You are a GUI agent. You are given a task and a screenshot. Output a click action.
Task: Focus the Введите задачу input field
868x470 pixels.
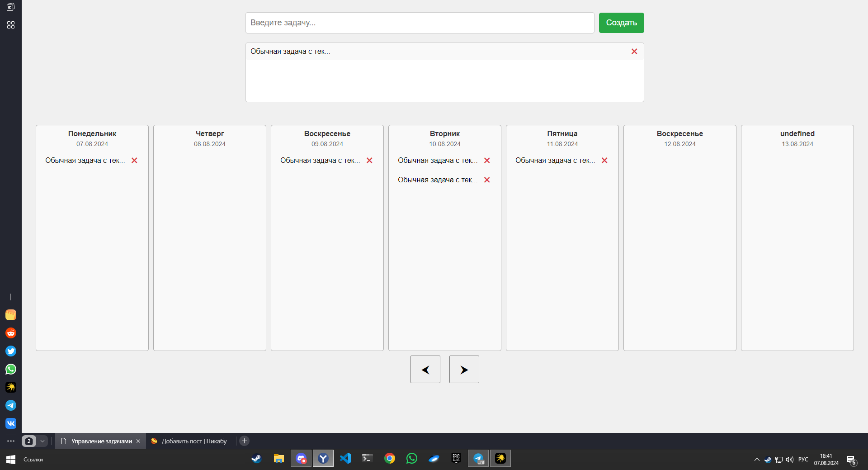coord(420,23)
